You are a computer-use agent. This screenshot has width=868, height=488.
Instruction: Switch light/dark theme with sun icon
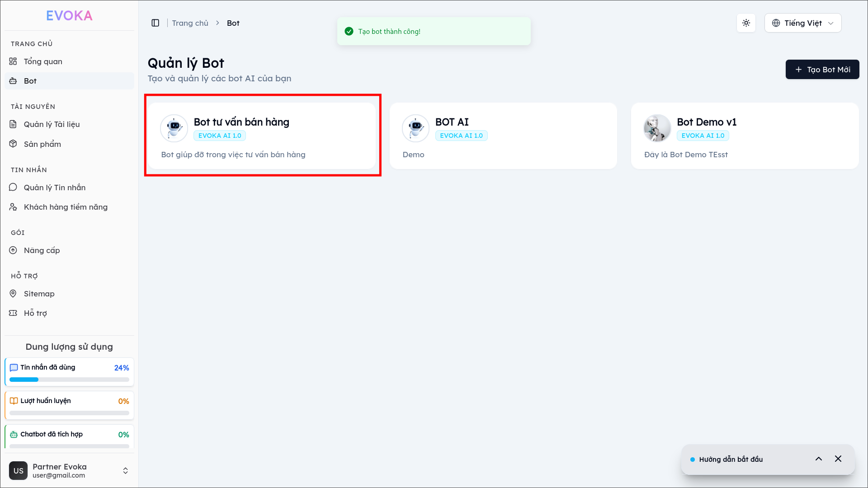pos(746,23)
